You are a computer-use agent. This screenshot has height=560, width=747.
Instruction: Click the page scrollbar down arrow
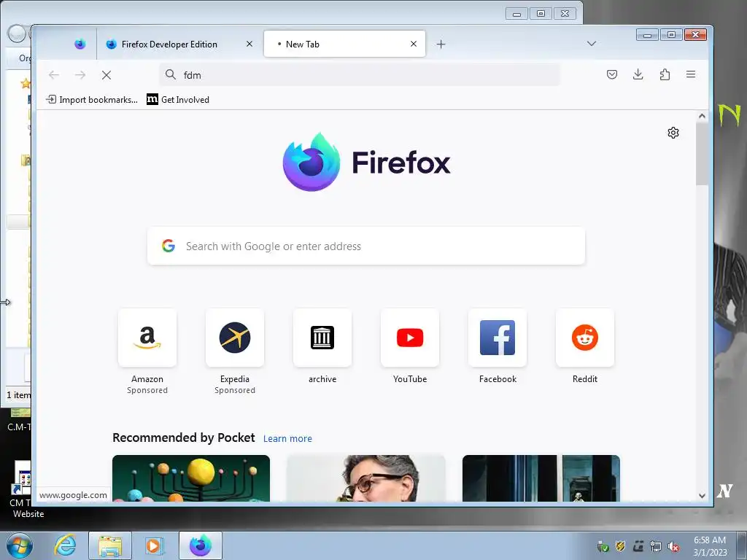[x=702, y=496]
